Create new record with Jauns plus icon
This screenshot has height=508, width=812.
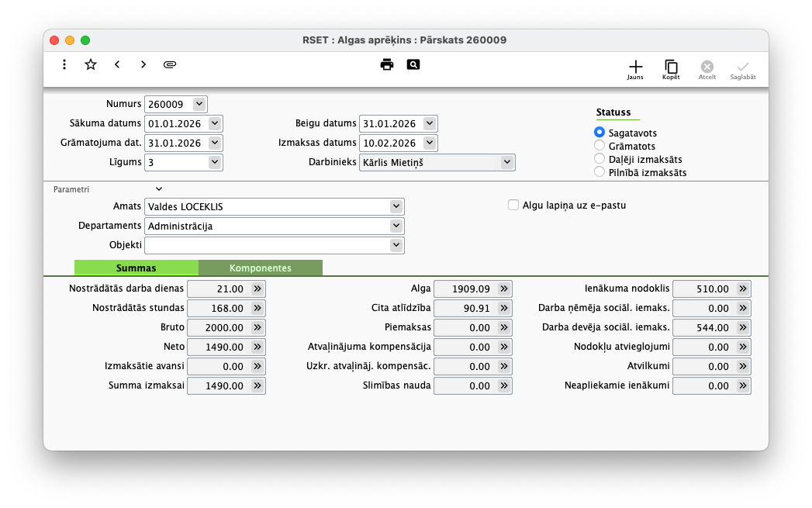[x=635, y=67]
